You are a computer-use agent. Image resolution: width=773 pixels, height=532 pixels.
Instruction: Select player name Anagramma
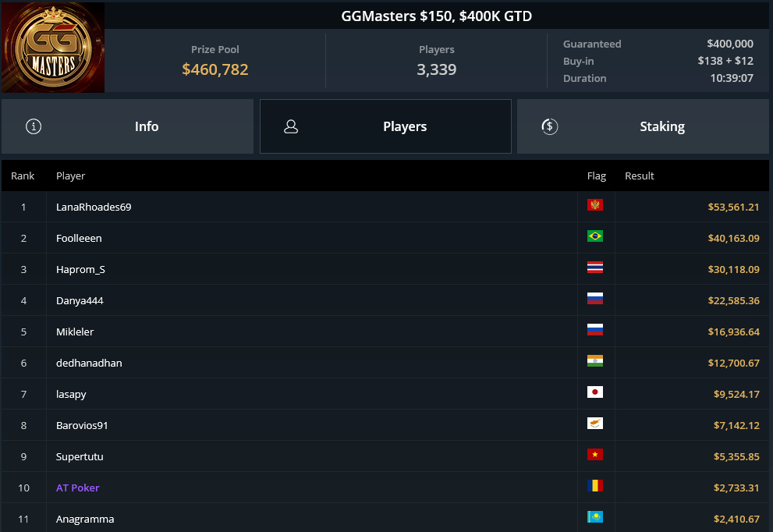tap(85, 520)
